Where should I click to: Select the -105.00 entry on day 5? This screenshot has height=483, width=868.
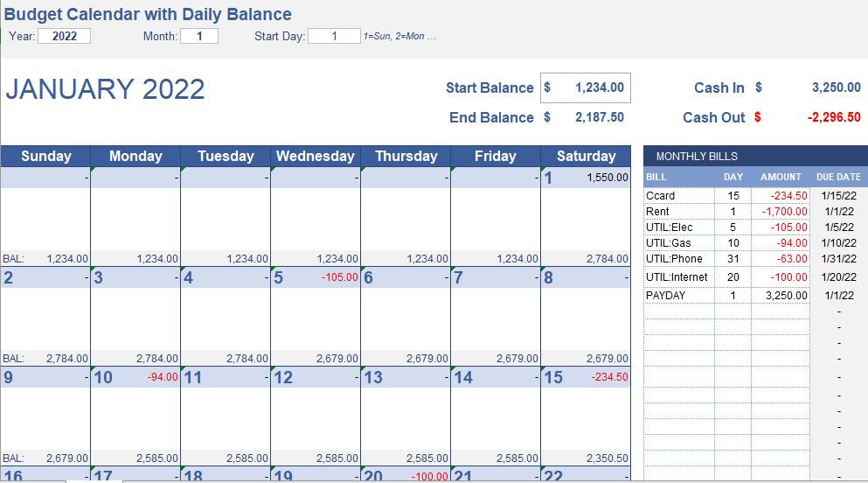point(340,277)
